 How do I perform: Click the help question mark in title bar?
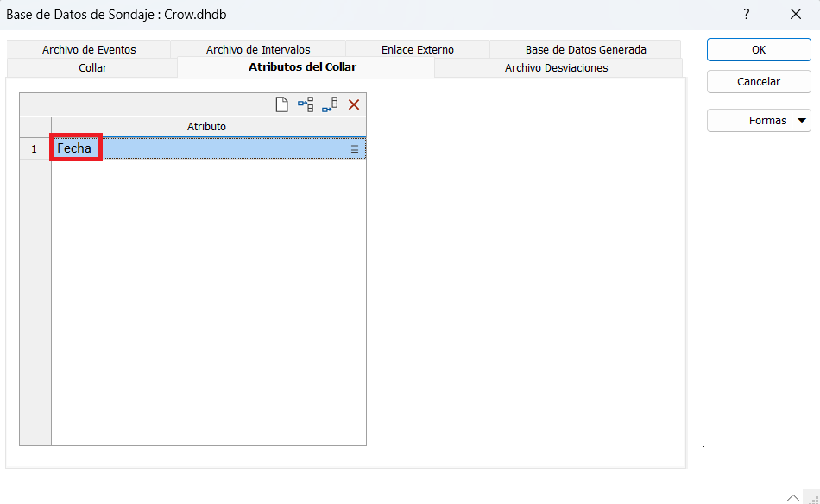[747, 15]
